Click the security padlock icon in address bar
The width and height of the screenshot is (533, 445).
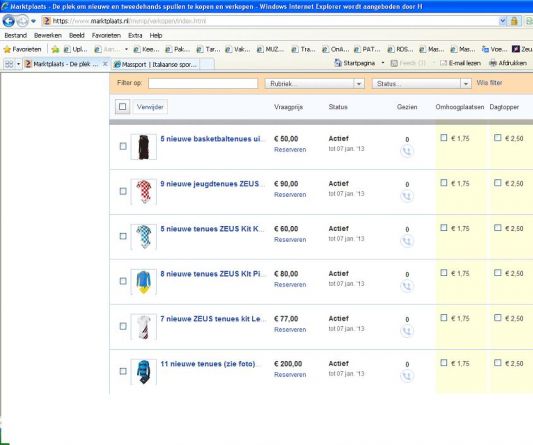[x=514, y=21]
